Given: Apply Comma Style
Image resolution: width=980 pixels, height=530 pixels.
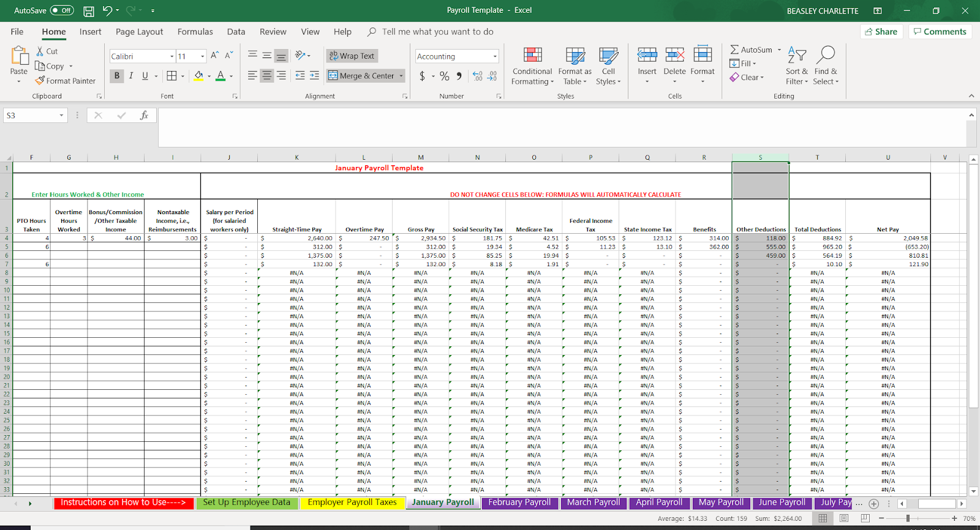Looking at the screenshot, I should (x=459, y=76).
